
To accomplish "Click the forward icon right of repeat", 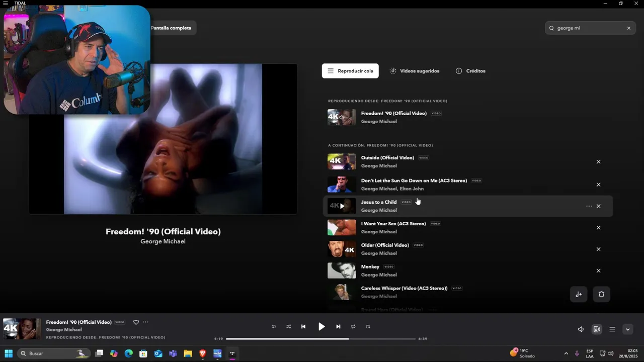I will pyautogui.click(x=368, y=327).
